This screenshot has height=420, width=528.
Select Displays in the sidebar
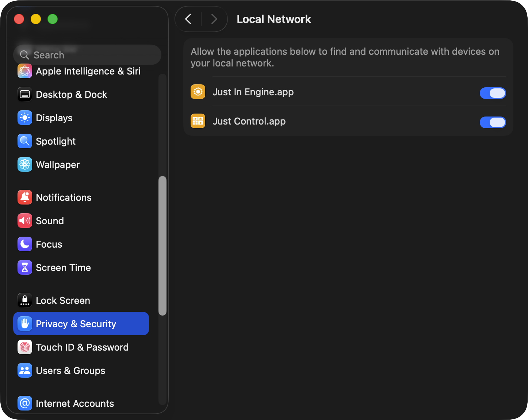tap(81, 118)
